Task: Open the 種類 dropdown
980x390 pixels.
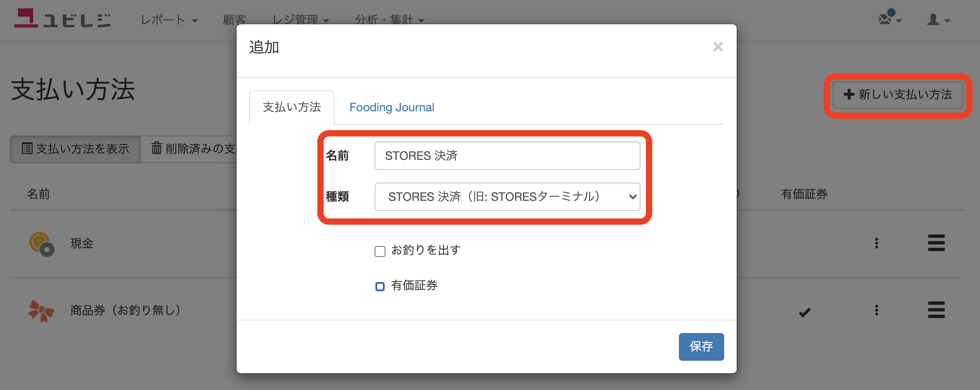Action: [x=507, y=197]
